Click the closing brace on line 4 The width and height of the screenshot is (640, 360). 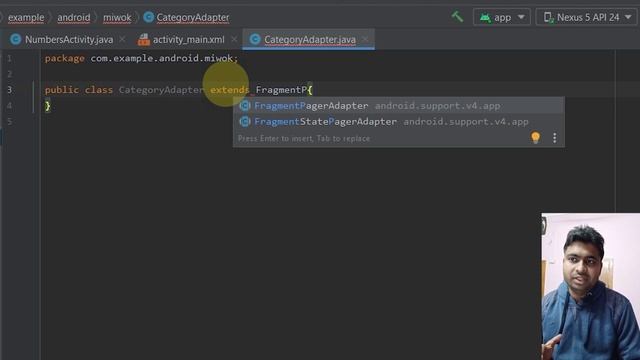click(48, 106)
